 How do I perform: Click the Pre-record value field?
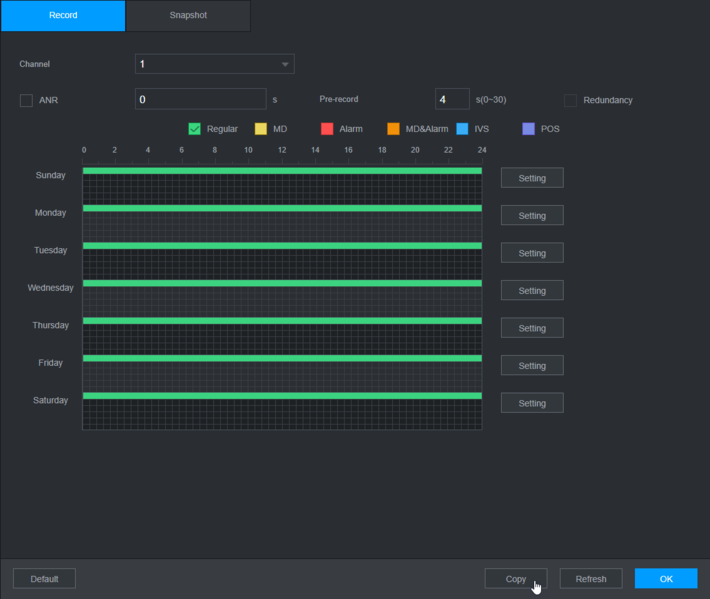point(452,99)
